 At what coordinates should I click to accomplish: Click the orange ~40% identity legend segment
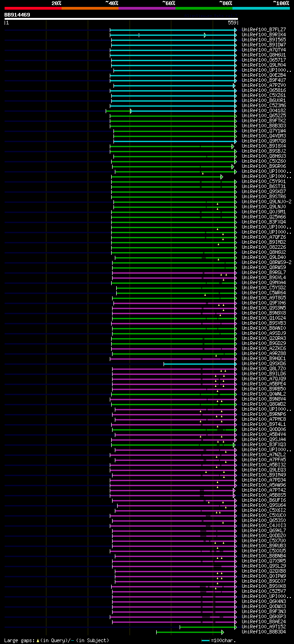(90, 8)
